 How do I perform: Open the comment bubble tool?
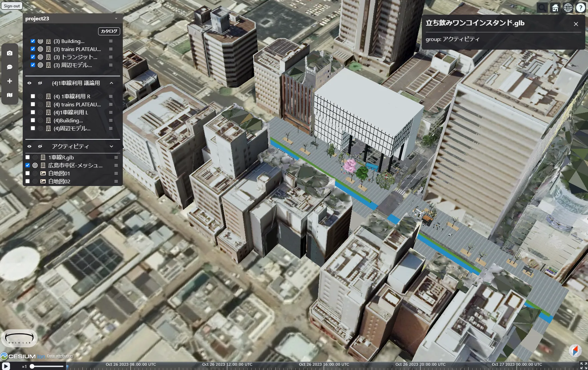pos(10,67)
